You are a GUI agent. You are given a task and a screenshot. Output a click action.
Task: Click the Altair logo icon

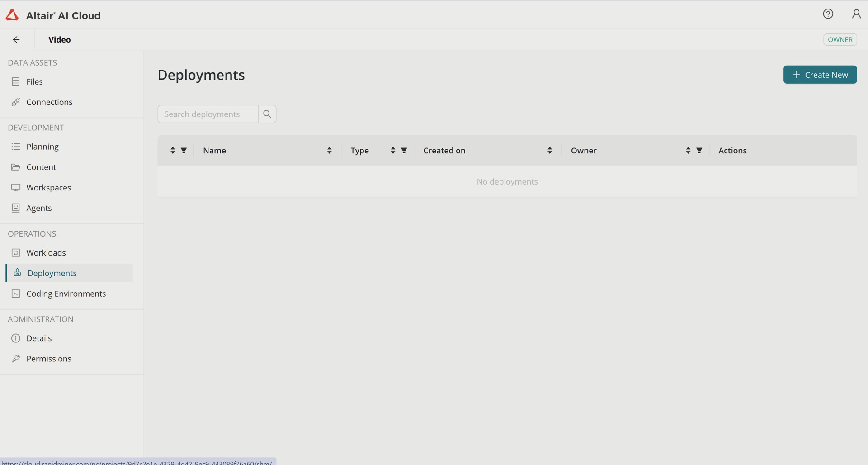pyautogui.click(x=12, y=15)
